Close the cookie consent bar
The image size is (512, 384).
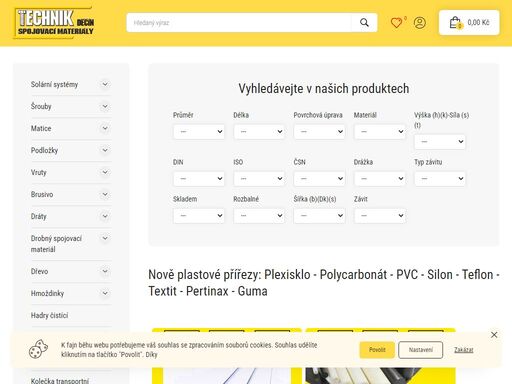(494, 335)
